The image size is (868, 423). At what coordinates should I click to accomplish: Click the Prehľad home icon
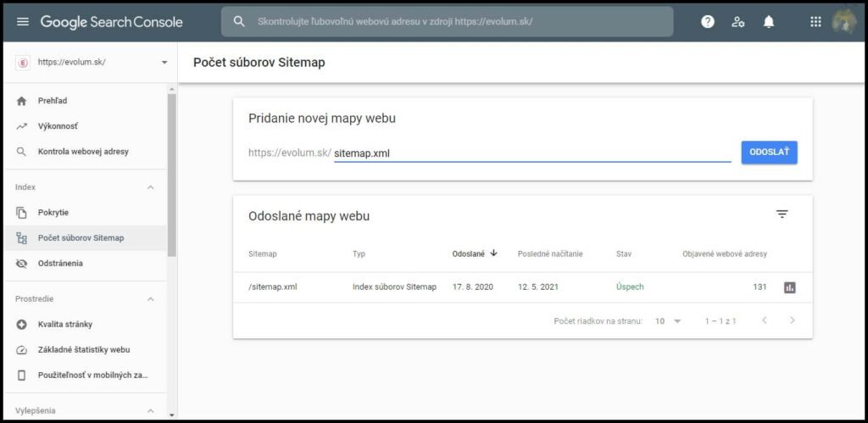click(21, 102)
